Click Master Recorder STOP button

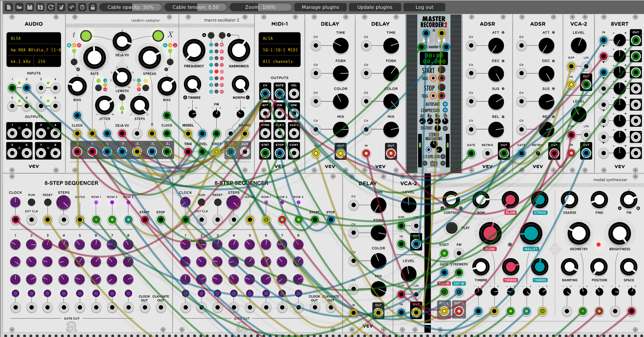click(442, 87)
